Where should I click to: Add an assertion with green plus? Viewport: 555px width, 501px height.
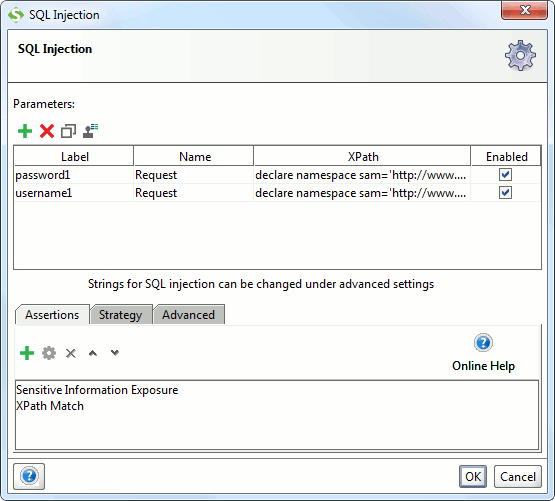coord(27,353)
